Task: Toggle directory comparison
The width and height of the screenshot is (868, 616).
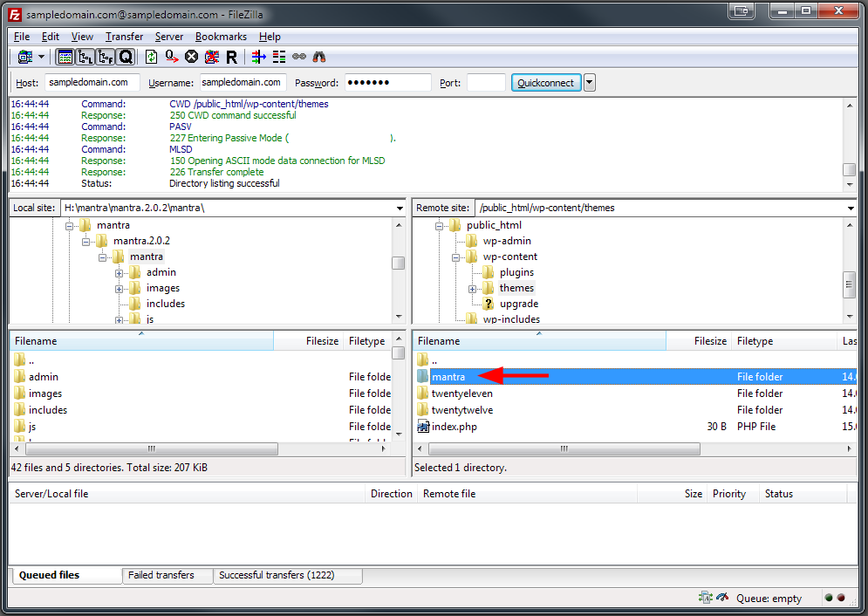Action: click(x=279, y=57)
